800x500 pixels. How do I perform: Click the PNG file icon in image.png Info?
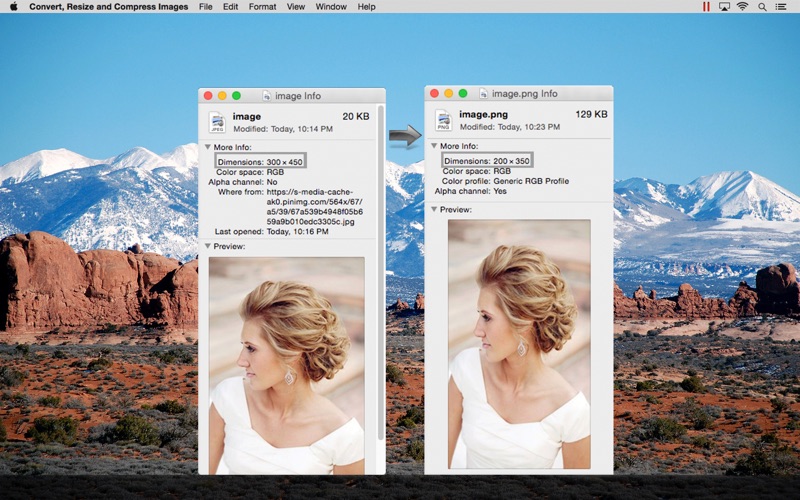pos(443,120)
